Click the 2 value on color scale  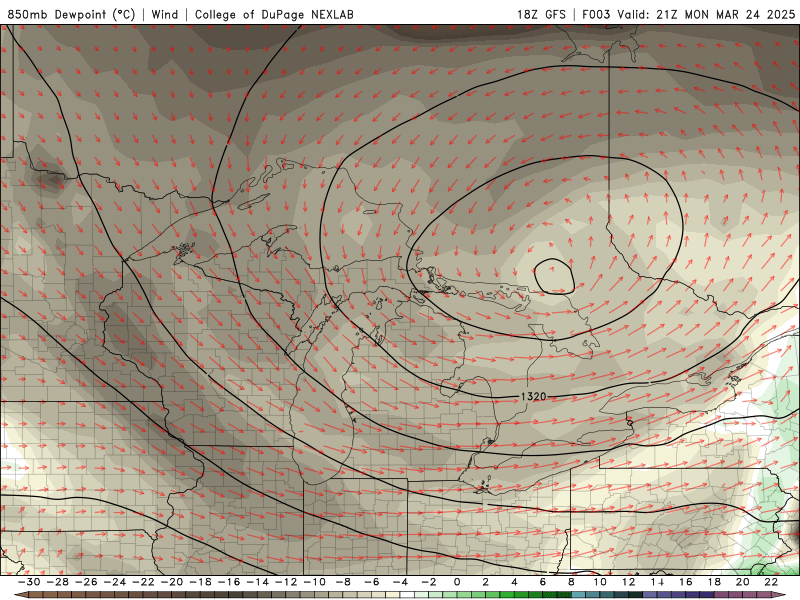[x=485, y=582]
